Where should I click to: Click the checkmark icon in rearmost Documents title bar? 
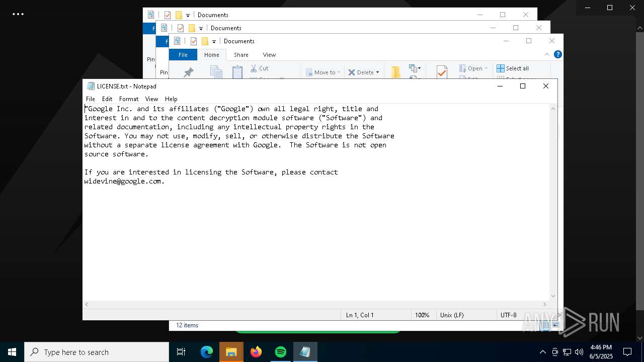(x=168, y=15)
